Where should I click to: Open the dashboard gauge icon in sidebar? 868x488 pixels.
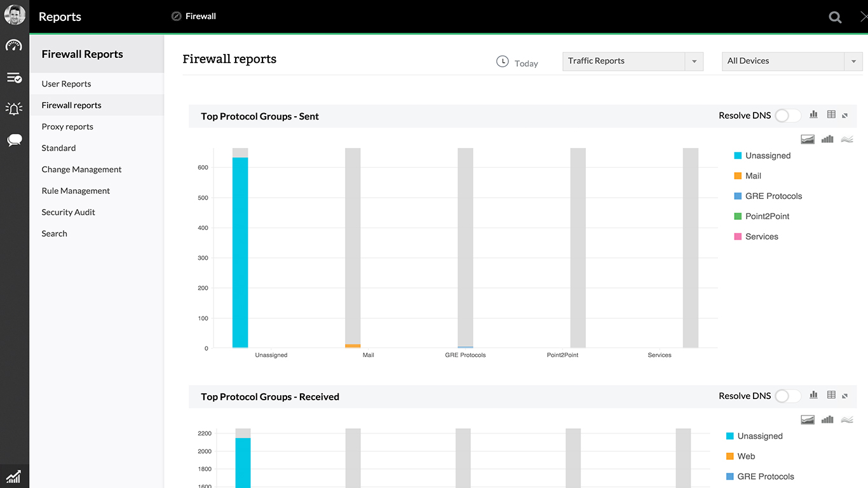pos(14,46)
